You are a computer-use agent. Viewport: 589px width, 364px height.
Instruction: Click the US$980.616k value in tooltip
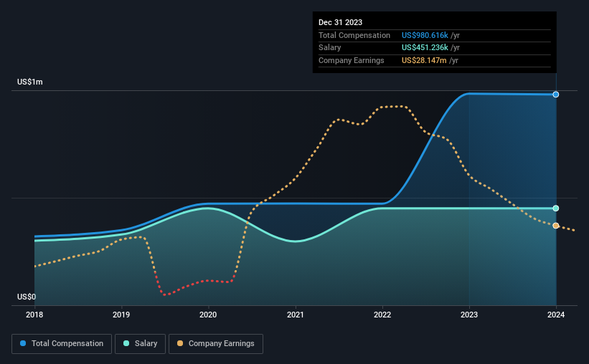pyautogui.click(x=425, y=35)
